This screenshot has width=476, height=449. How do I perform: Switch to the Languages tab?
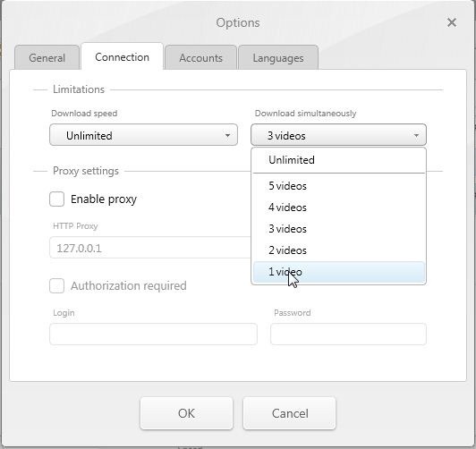point(278,57)
